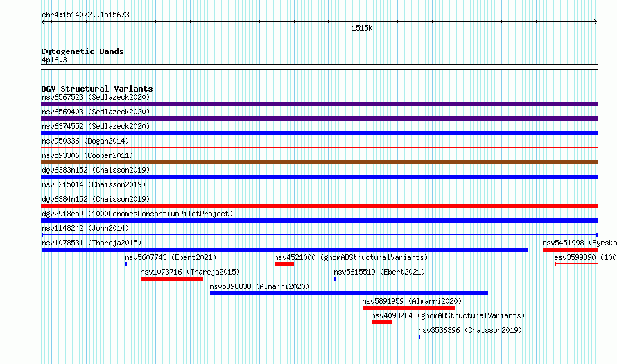Click nsv3215014 (Chaisson2019) label
Image resolution: width=617 pixels, height=364 pixels.
(x=94, y=184)
